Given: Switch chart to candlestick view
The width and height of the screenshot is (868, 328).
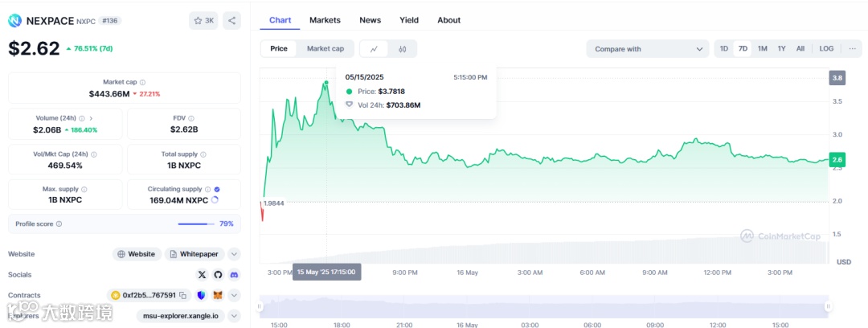Looking at the screenshot, I should (x=403, y=49).
